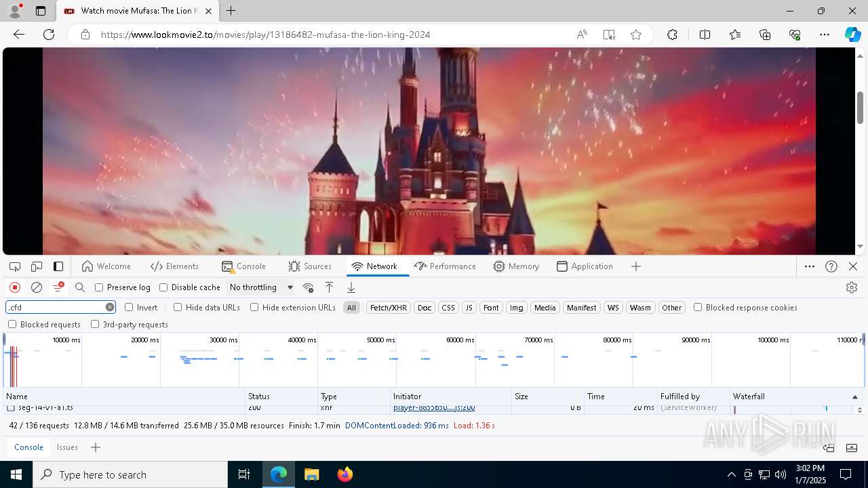Image resolution: width=868 pixels, height=488 pixels.
Task: Check 3rd-party requests option
Action: (x=95, y=324)
